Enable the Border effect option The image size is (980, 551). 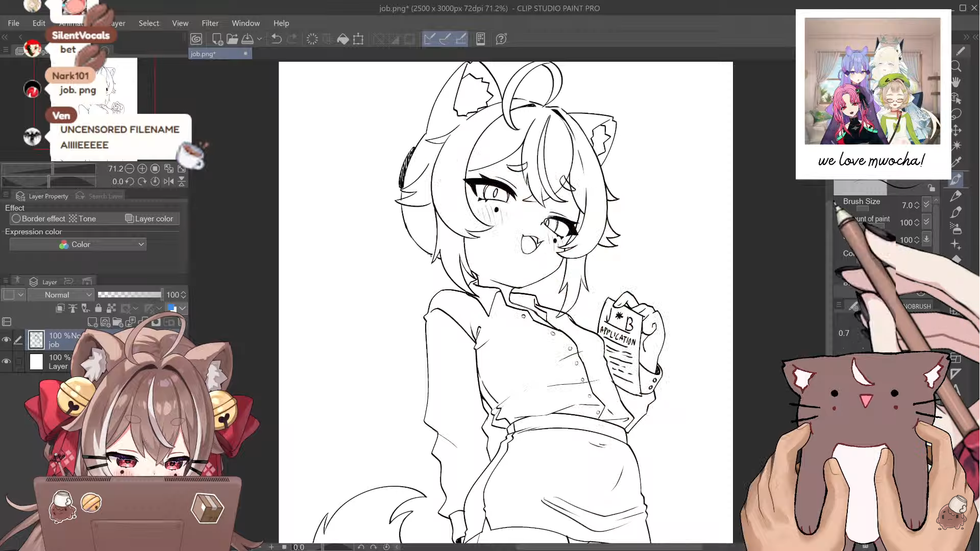point(38,219)
